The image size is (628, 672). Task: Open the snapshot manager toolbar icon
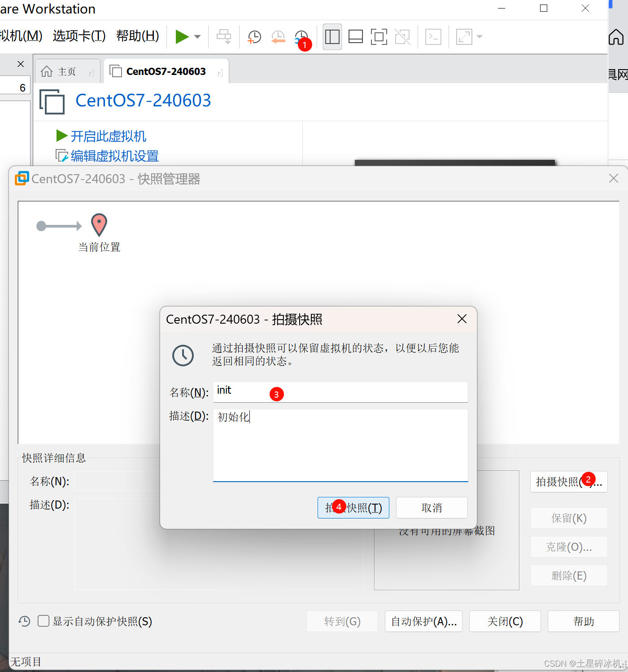click(301, 37)
